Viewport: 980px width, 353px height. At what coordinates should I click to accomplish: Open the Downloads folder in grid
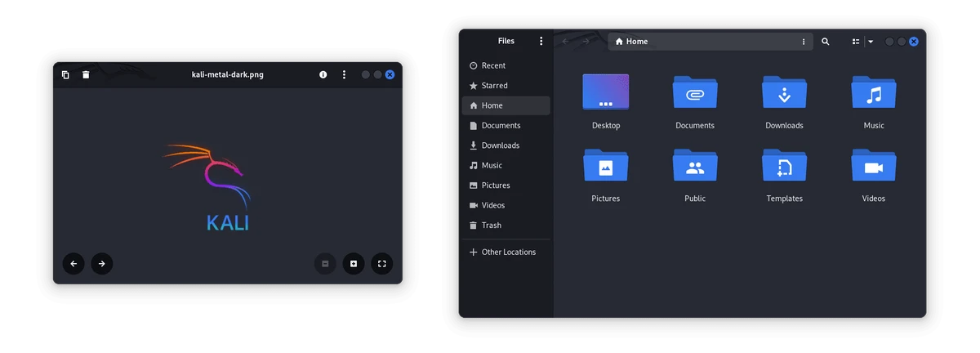click(784, 93)
